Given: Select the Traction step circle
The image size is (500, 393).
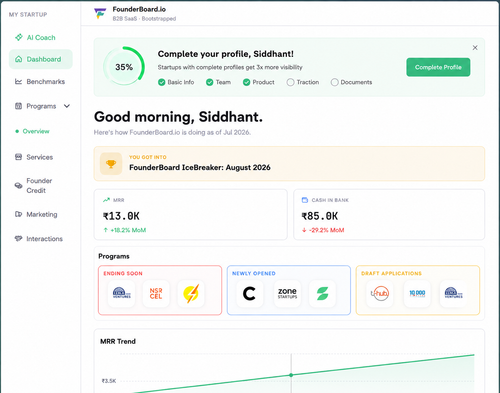Looking at the screenshot, I should 290,82.
